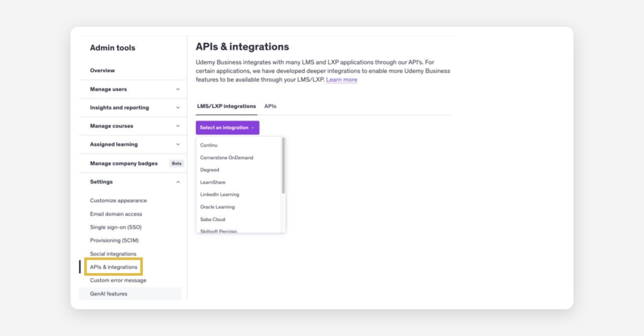644x336 pixels.
Task: Click the integration list scrollbar
Action: (x=283, y=166)
